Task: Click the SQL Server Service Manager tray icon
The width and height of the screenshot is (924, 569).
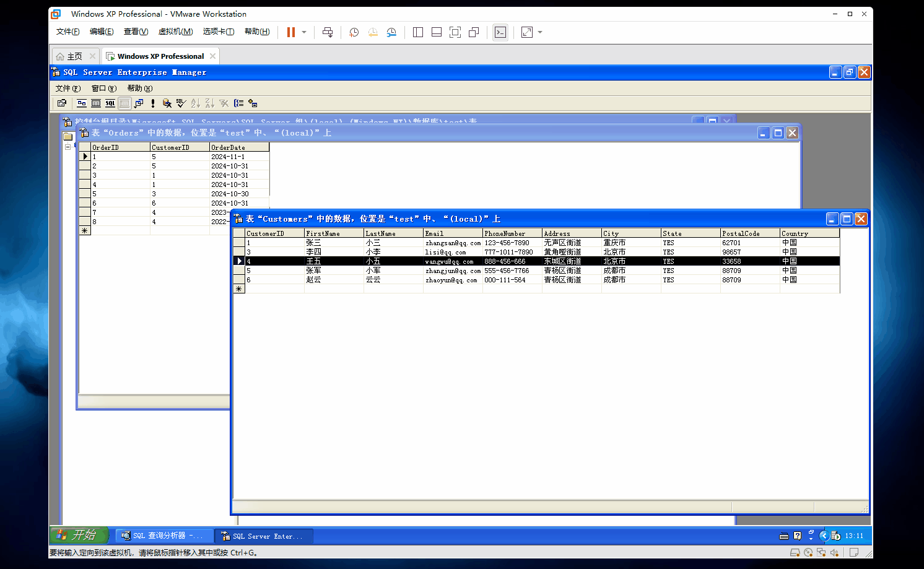Action: (x=835, y=536)
